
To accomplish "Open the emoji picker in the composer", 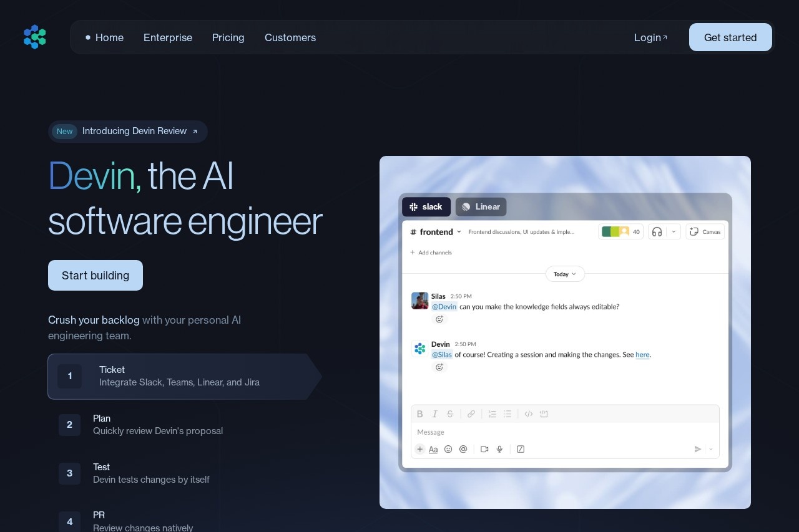I will click(x=448, y=448).
